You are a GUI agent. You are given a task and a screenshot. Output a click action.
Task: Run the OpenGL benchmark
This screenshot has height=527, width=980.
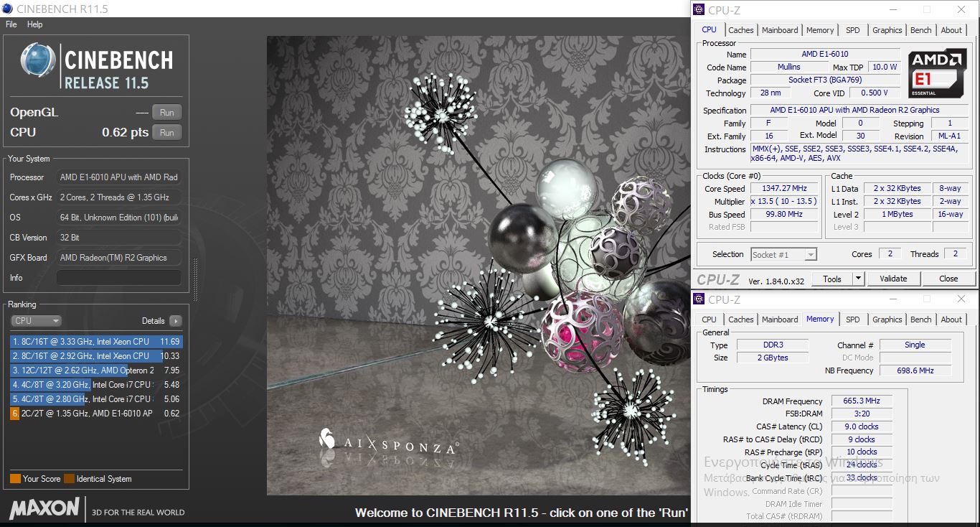166,113
